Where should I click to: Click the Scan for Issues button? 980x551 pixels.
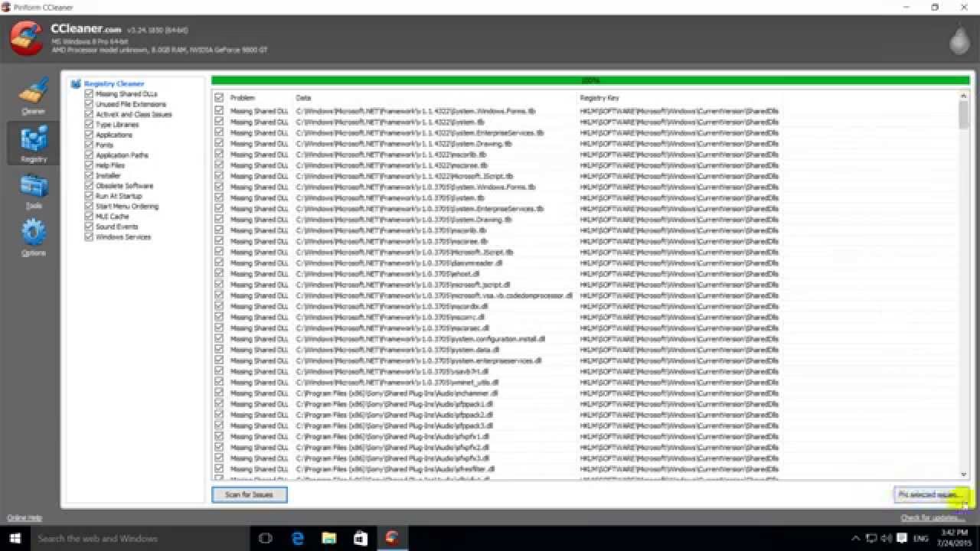click(250, 495)
